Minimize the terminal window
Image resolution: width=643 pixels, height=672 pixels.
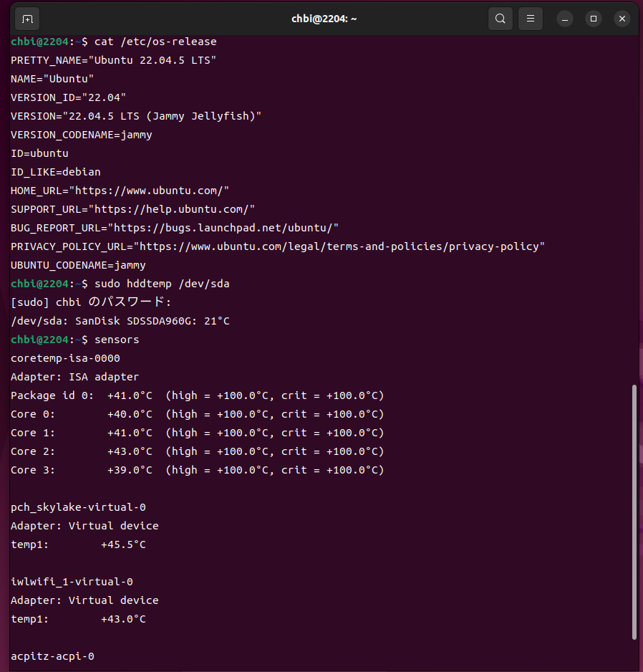tap(564, 19)
